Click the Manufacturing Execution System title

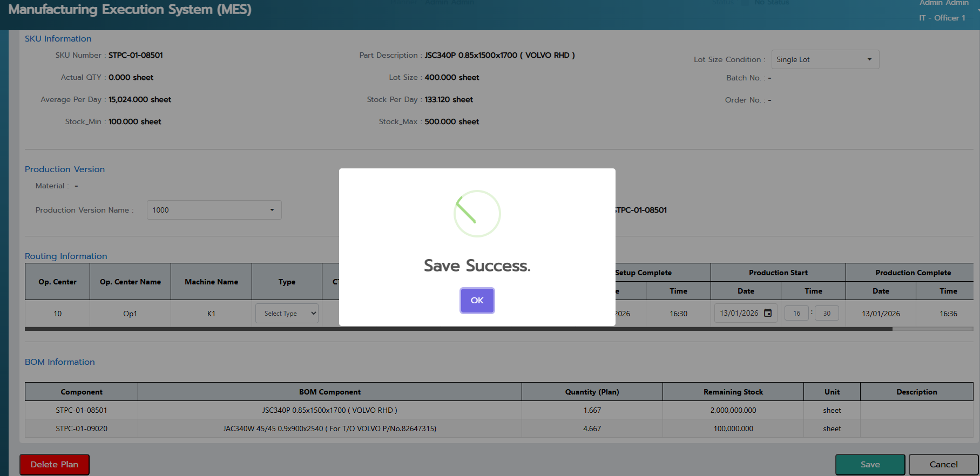pyautogui.click(x=130, y=10)
